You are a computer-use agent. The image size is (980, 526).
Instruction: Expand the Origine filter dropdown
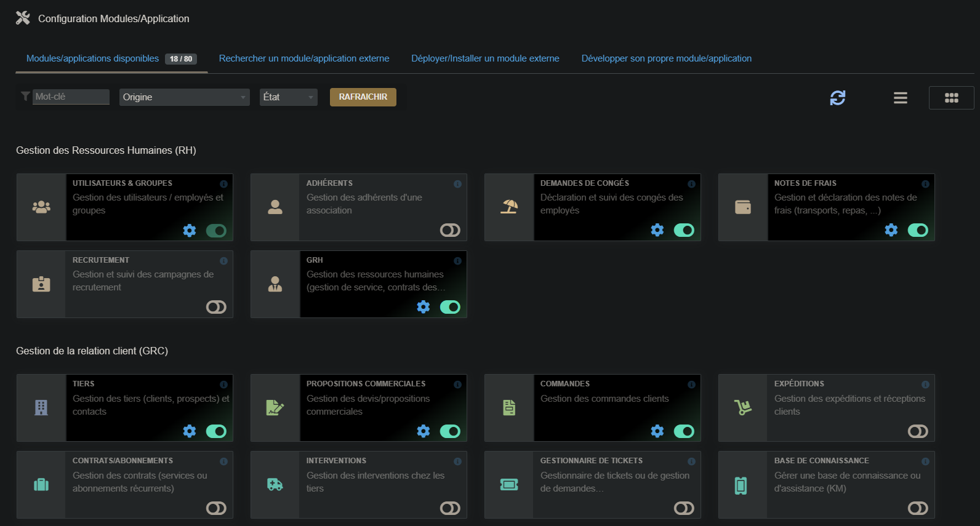tap(184, 97)
